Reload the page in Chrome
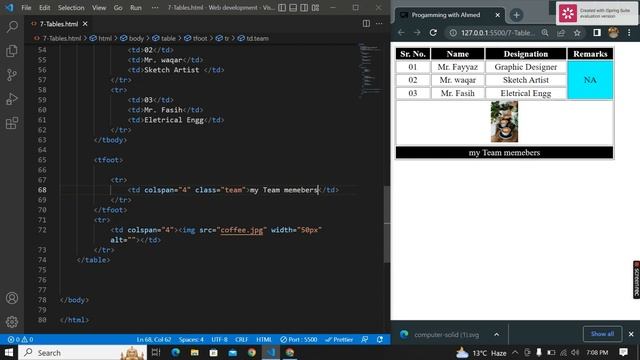This screenshot has height=360, width=640. click(433, 33)
